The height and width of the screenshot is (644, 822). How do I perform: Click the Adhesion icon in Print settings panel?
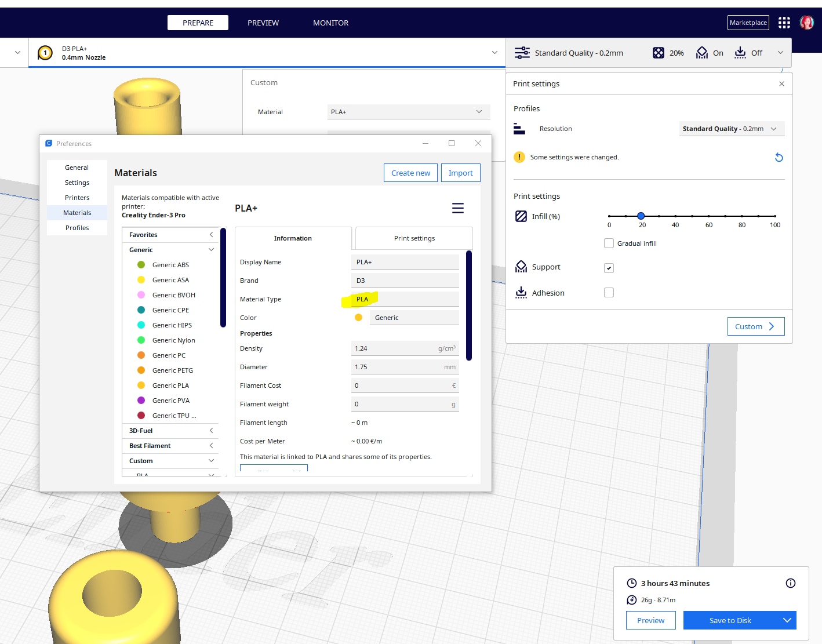pos(521,292)
